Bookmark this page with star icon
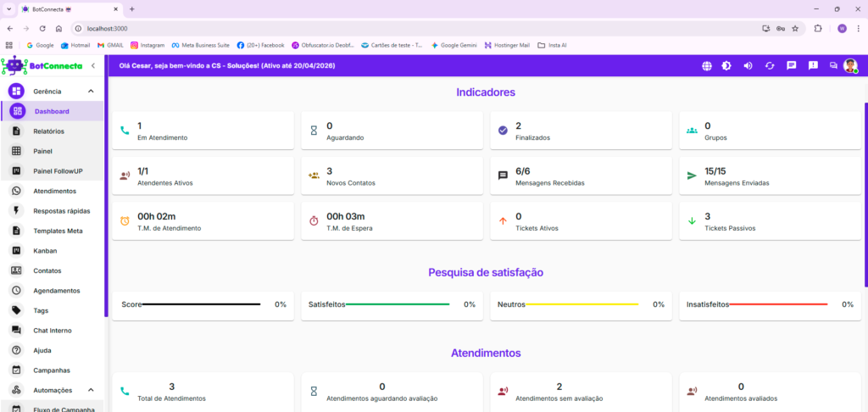 795,28
